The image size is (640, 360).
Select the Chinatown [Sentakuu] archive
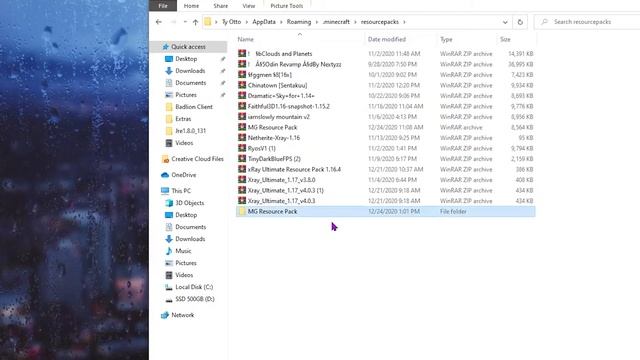pos(385,85)
